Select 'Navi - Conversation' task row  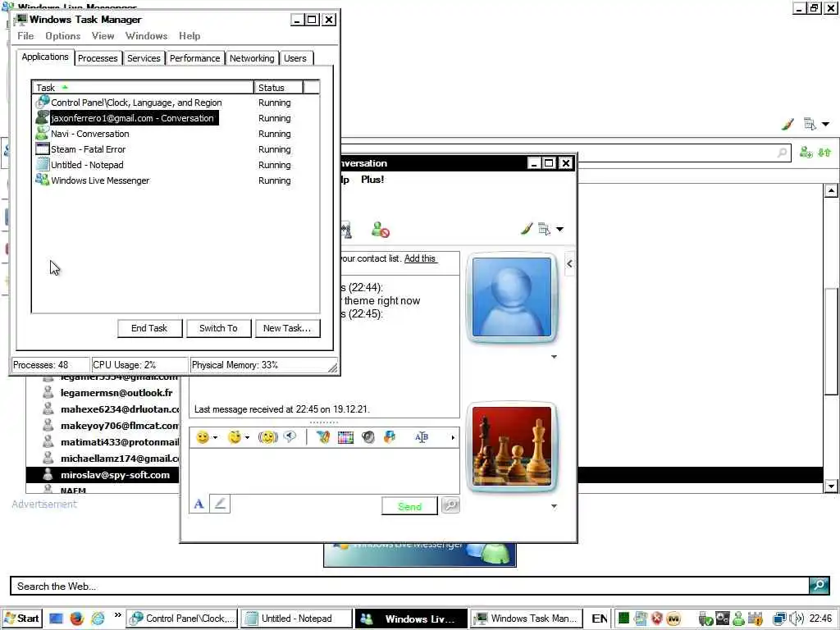coord(176,134)
